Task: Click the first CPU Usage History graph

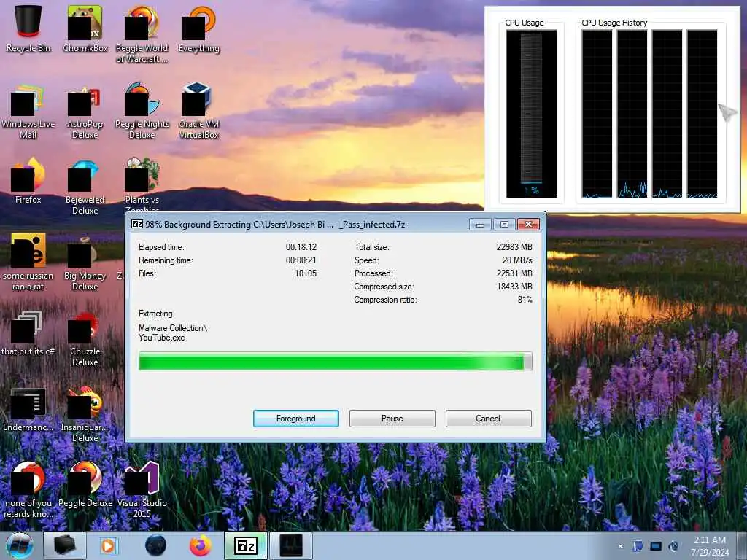Action: 597,113
